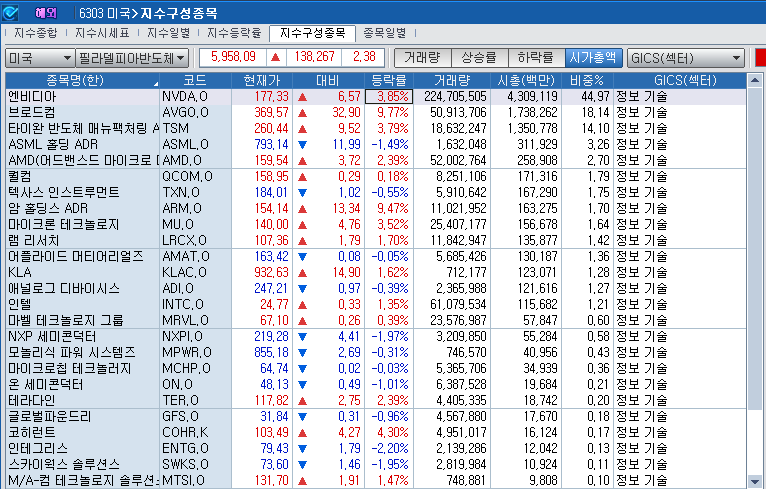Click the 현재가 column header

point(262,81)
